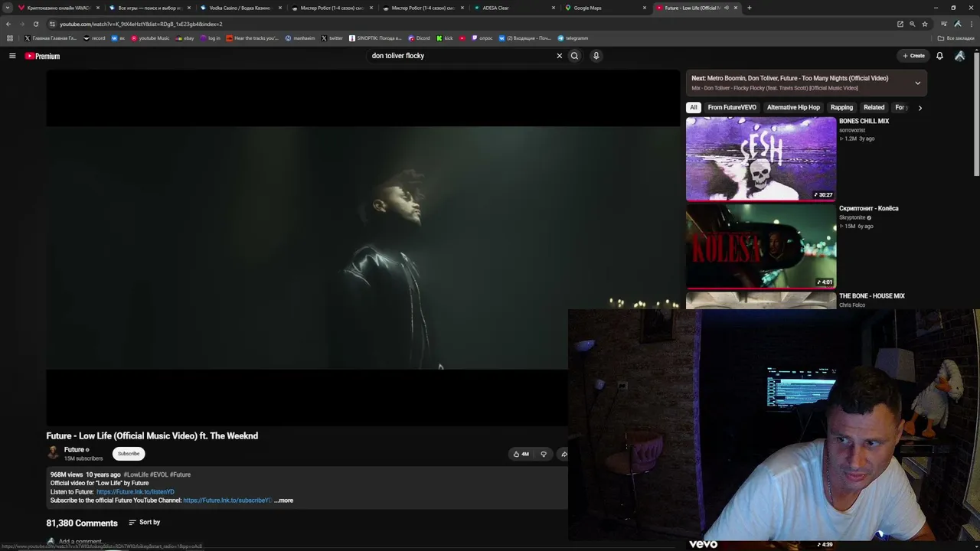
Task: Go back with the browser back arrow
Action: (8, 24)
